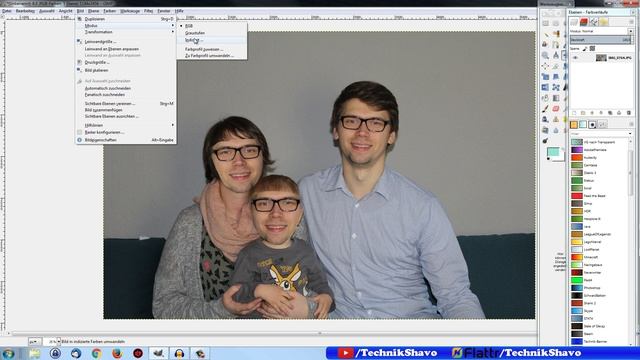Open the Layers tab icon

pyautogui.click(x=574, y=22)
